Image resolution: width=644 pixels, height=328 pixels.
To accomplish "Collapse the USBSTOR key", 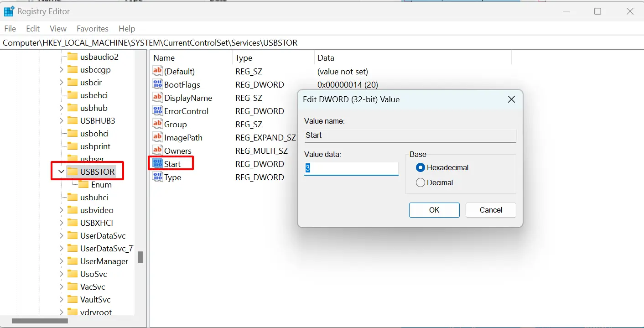I will pos(61,172).
